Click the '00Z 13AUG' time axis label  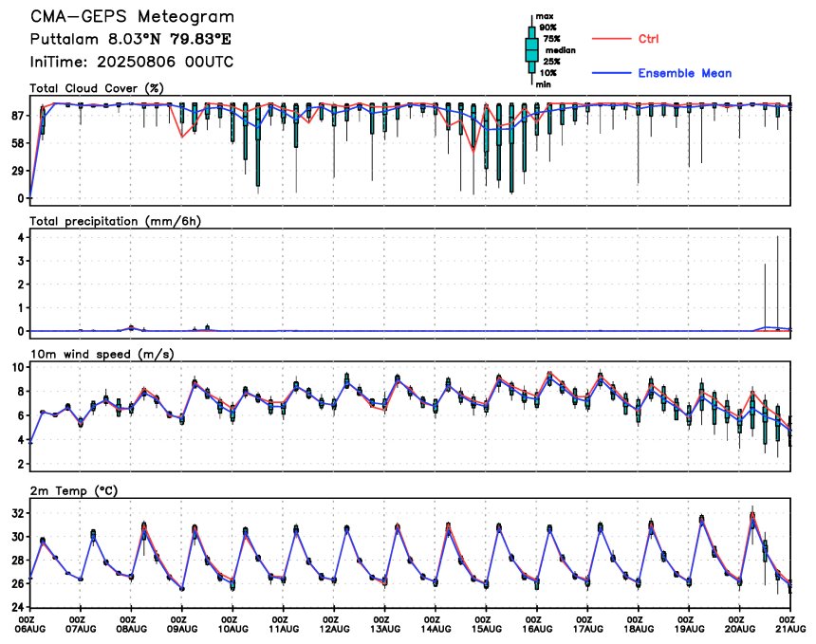tap(385, 624)
